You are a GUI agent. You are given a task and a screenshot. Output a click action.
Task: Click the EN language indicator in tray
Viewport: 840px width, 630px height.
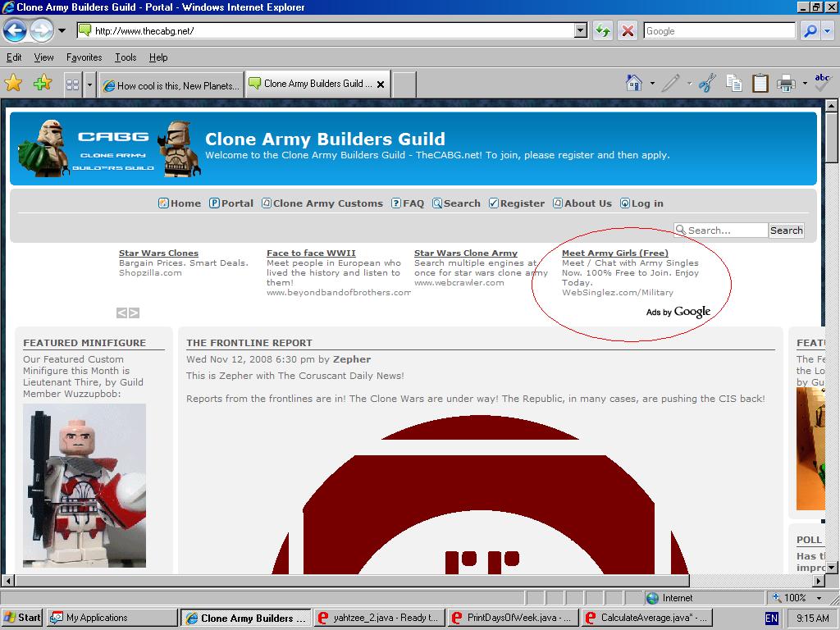(771, 619)
